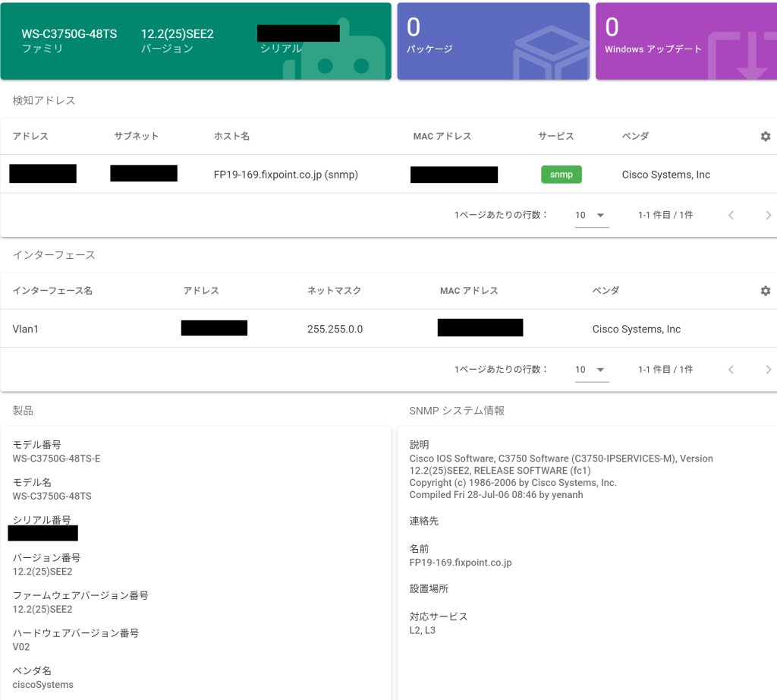Sort by ホスト名 column header
The width and height of the screenshot is (777, 700).
pyautogui.click(x=231, y=137)
